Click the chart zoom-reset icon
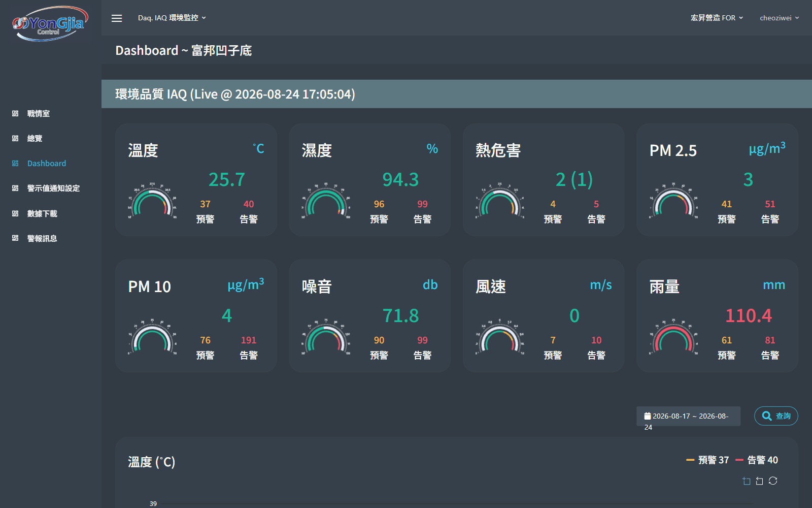812x508 pixels. (x=760, y=481)
